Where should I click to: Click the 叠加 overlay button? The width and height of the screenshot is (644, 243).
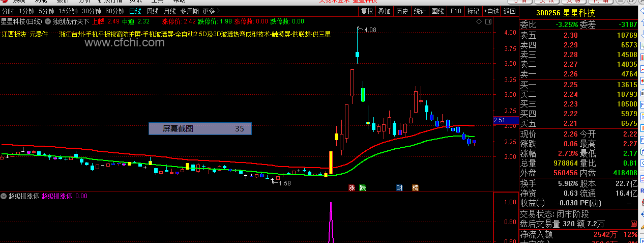pos(385,11)
